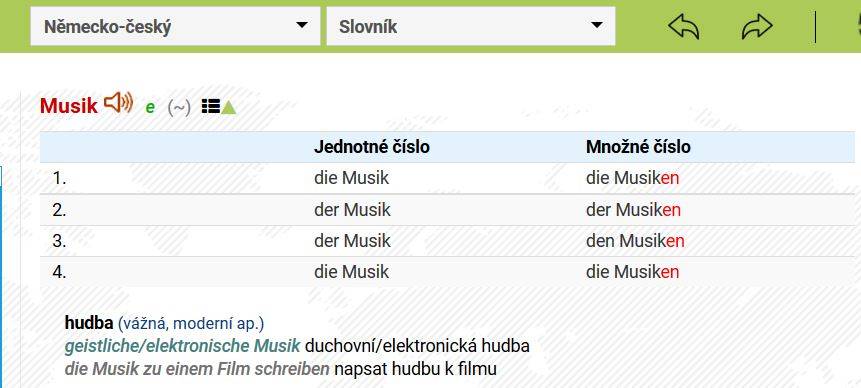Viewport: 861px width, 388px height.
Task: Click genitive plural der Musiken
Action: coord(633,210)
